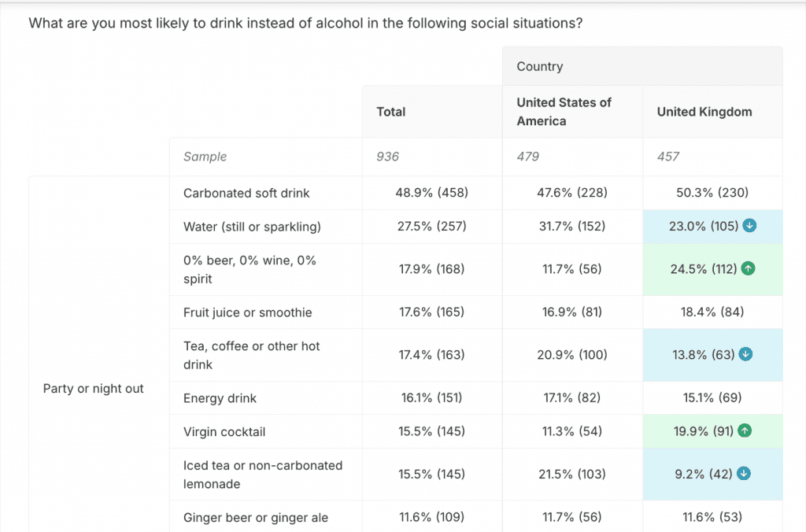Click the Ginger beer or ginger ale label
This screenshot has width=806, height=532.
[256, 517]
